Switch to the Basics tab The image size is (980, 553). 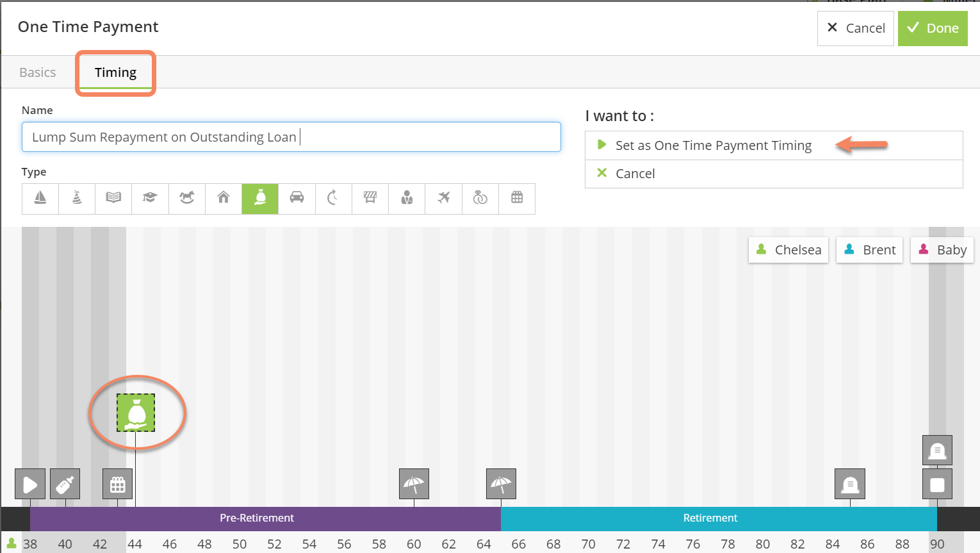tap(38, 72)
